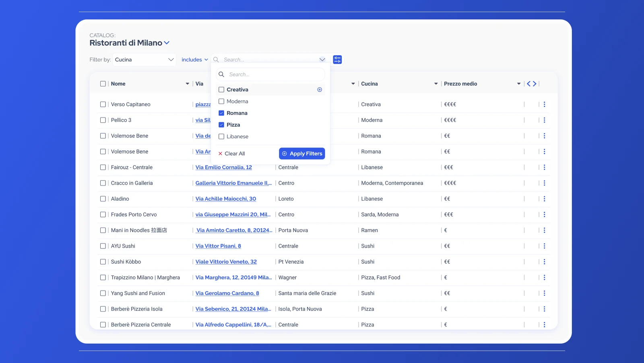Click Clear All filters

[x=231, y=154]
